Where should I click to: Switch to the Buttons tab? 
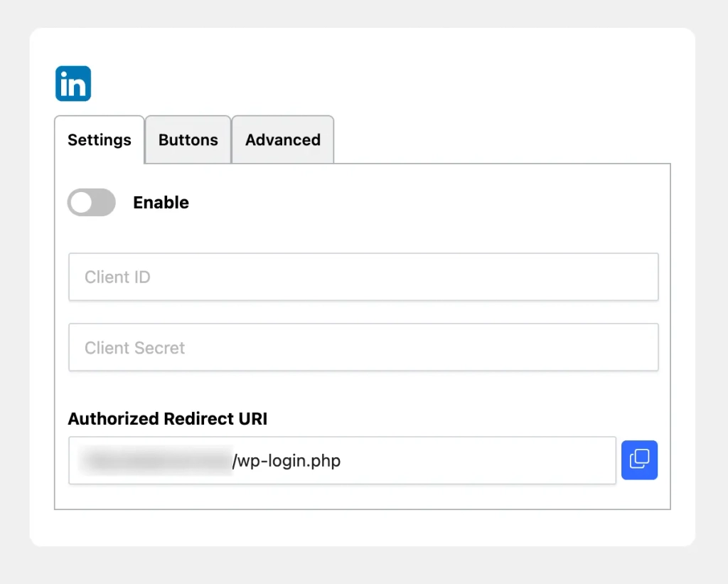click(188, 140)
